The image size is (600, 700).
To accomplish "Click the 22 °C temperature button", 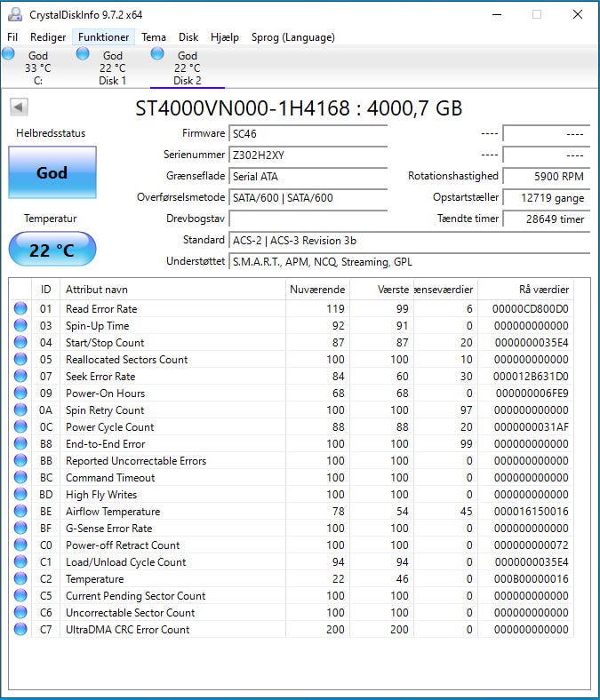I will tap(52, 251).
